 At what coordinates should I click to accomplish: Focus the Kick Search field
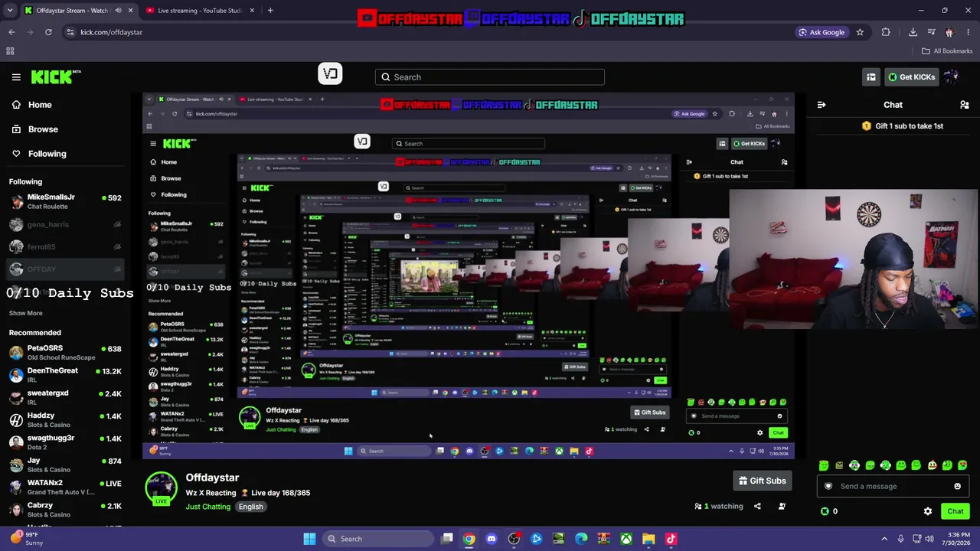490,77
